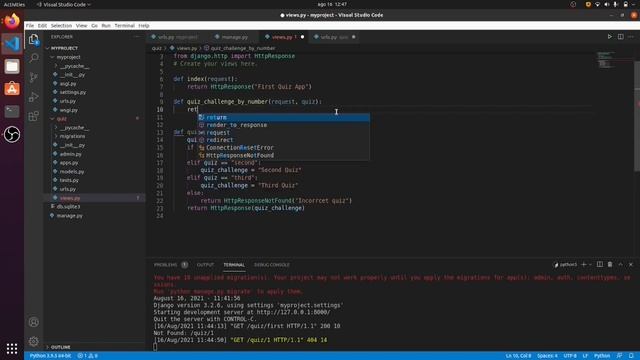Screen dimensions: 640x360
Task: Open Run and Debug view
Action: point(34,97)
